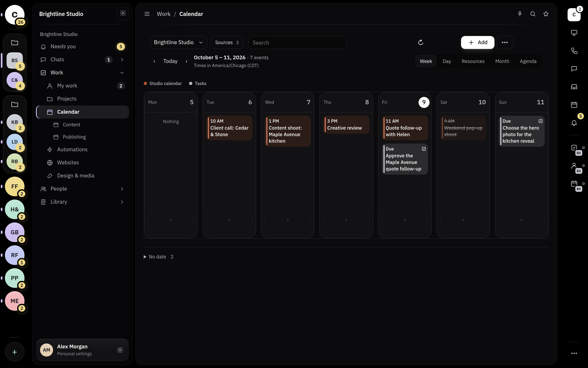This screenshot has height=368, width=588.
Task: Check off the Choose the hero photo task
Action: [541, 121]
